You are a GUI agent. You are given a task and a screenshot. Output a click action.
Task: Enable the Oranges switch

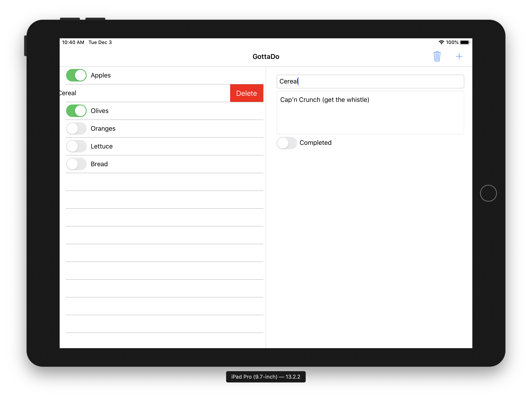[76, 128]
